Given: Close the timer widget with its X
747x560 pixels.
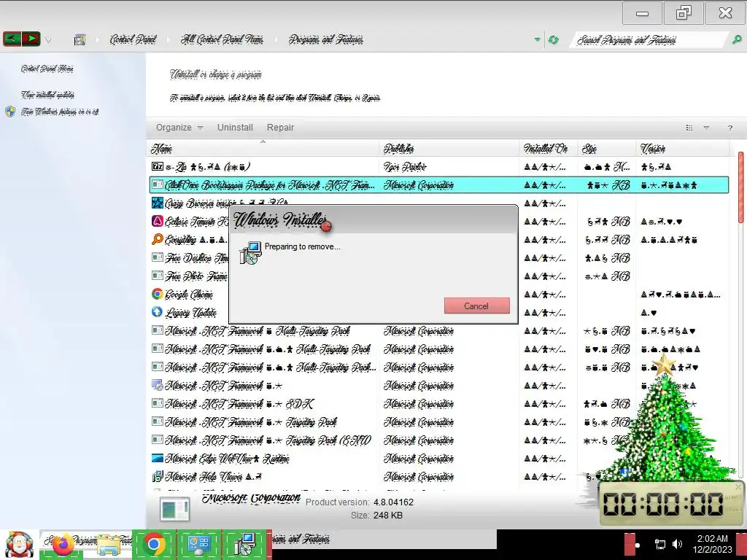Looking at the screenshot, I should (x=738, y=487).
